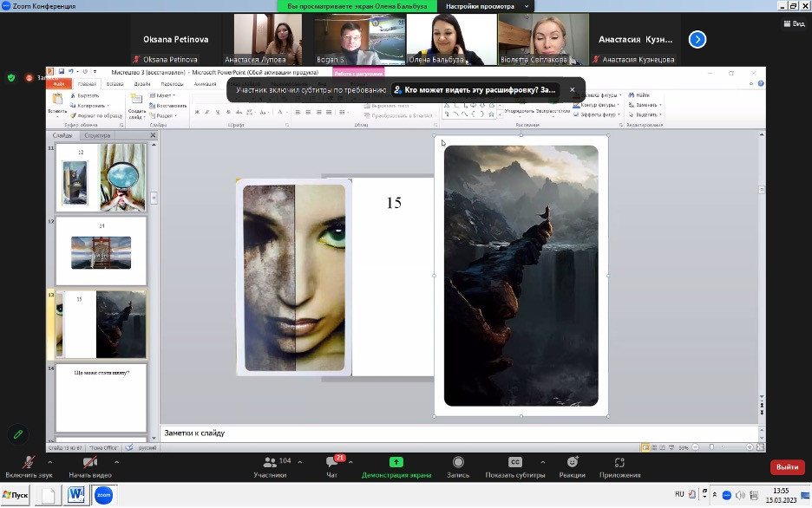
Task: Show next participants with the blue arrow
Action: pos(697,39)
